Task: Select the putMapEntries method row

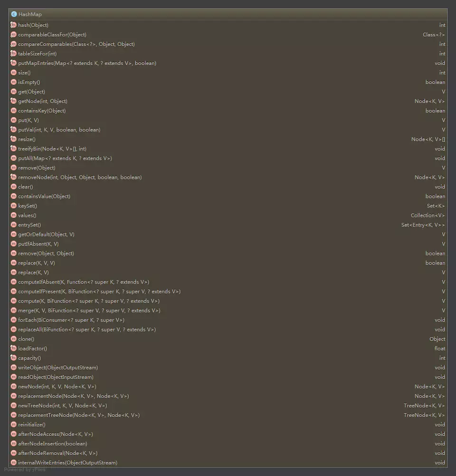Action: pyautogui.click(x=228, y=63)
